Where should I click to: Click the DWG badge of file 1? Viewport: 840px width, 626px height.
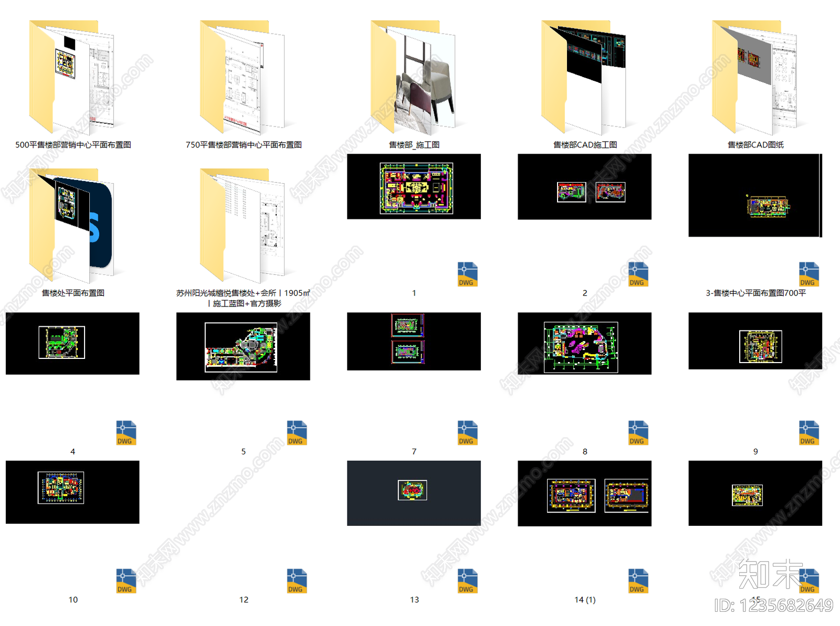[x=467, y=274]
